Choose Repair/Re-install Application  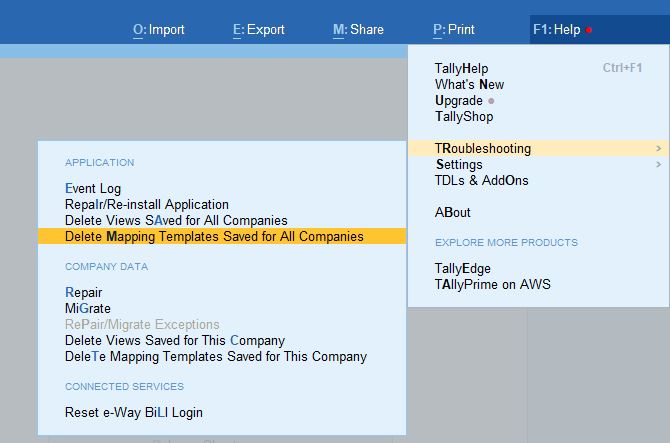[147, 205]
